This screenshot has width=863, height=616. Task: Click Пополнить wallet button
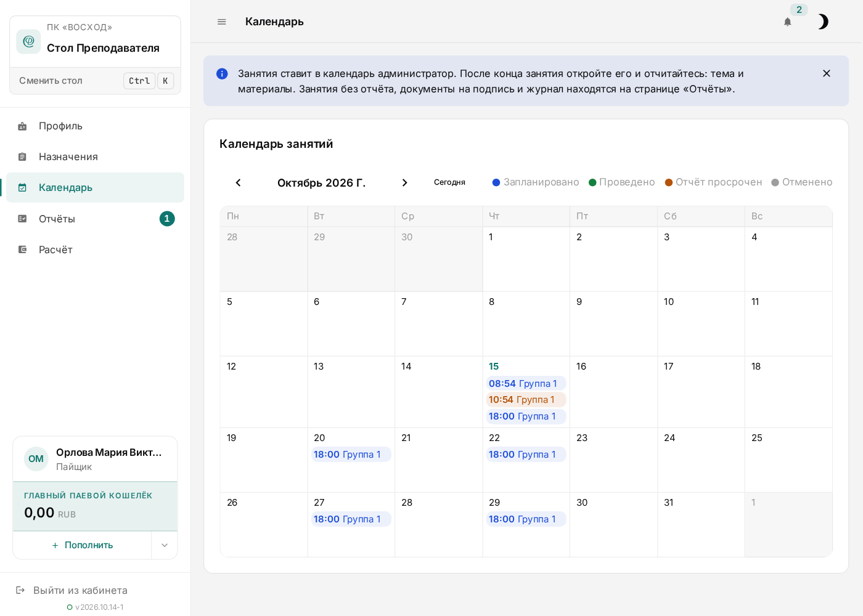pos(83,545)
